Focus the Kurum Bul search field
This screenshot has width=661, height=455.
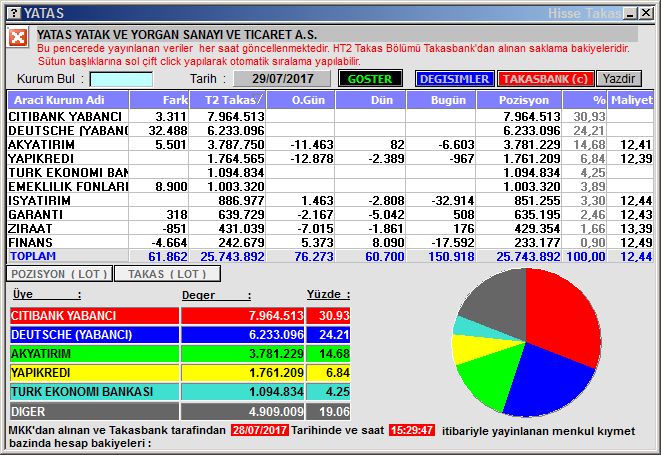121,79
